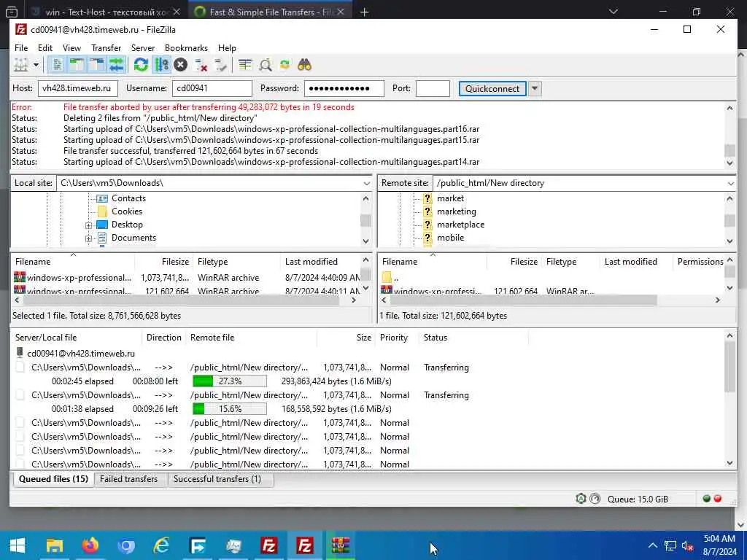This screenshot has width=747, height=560.
Task: Click the 15.6% transfer progress bar
Action: (x=230, y=409)
